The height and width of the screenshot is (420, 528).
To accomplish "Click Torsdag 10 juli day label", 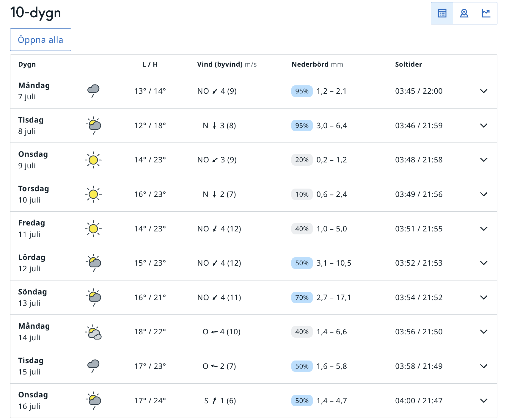I will [34, 194].
